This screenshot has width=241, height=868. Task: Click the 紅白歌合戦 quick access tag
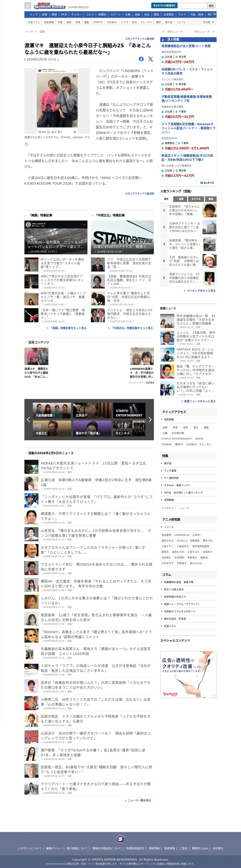pos(178,433)
